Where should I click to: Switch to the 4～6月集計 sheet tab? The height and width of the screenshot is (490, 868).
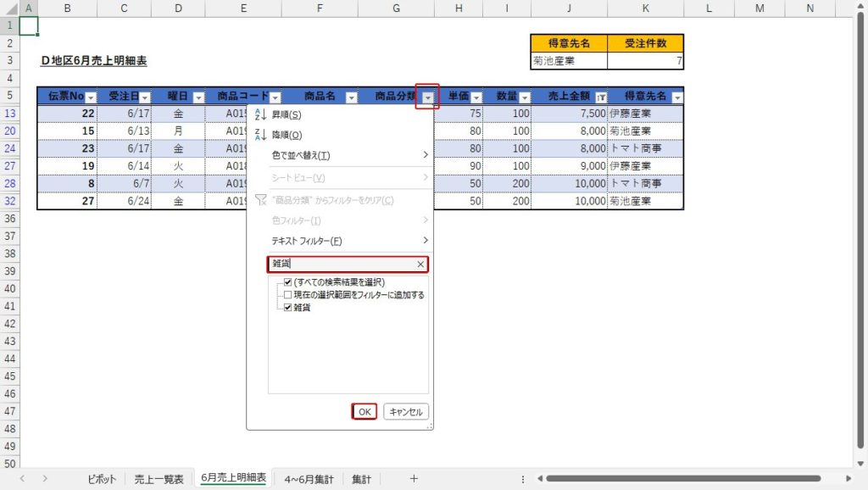coord(309,479)
